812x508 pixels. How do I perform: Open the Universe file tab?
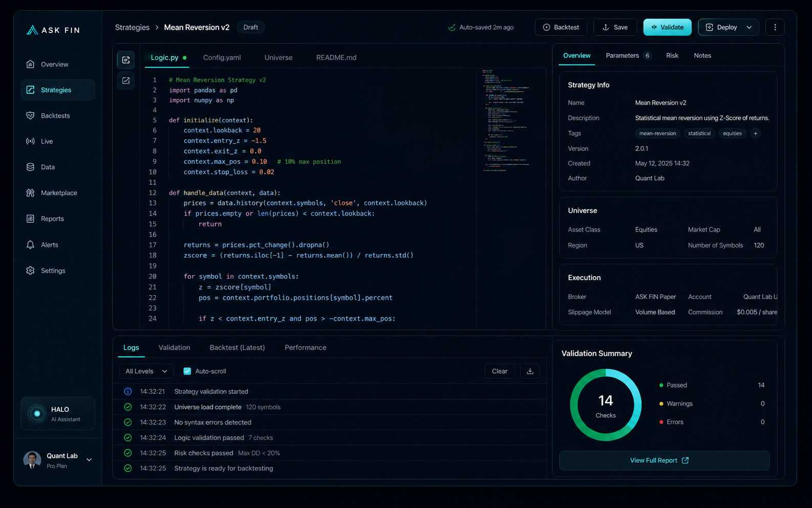pyautogui.click(x=279, y=58)
